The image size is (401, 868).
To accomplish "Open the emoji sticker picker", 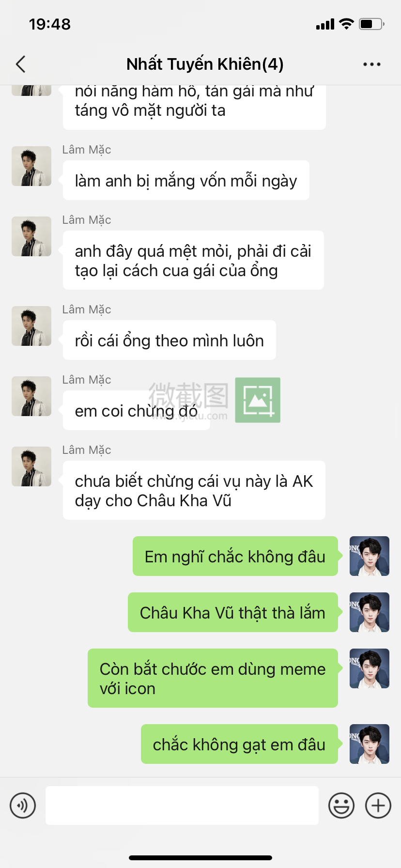I will [x=341, y=806].
